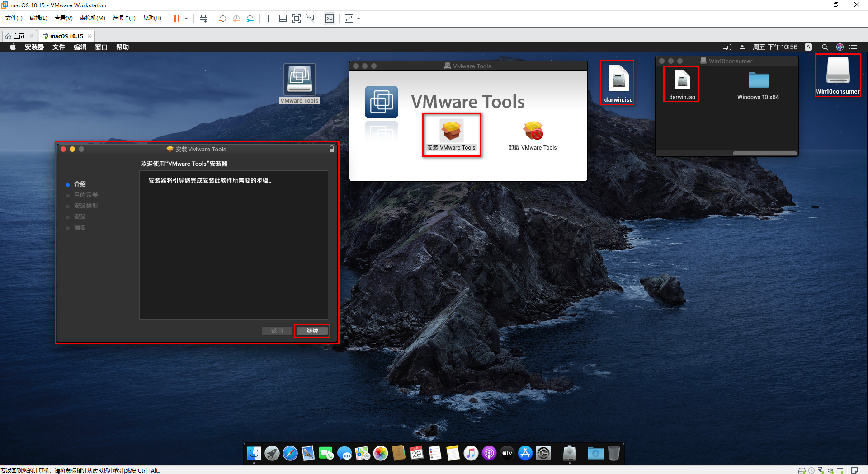This screenshot has width=868, height=474.
Task: Open the 文件(F) menu in VMware
Action: click(x=14, y=18)
